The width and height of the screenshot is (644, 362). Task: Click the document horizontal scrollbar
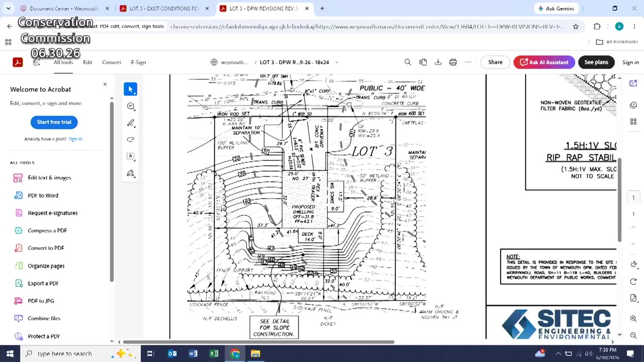pyautogui.click(x=259, y=342)
